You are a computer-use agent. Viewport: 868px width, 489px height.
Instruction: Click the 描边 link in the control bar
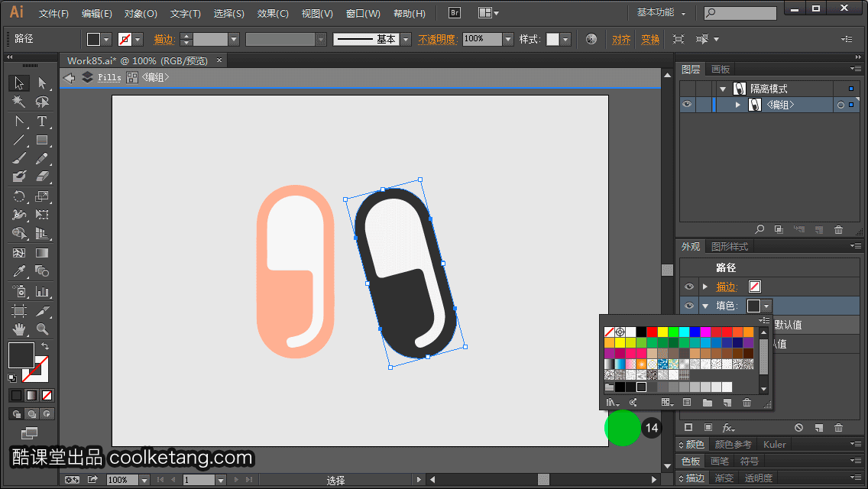click(164, 39)
